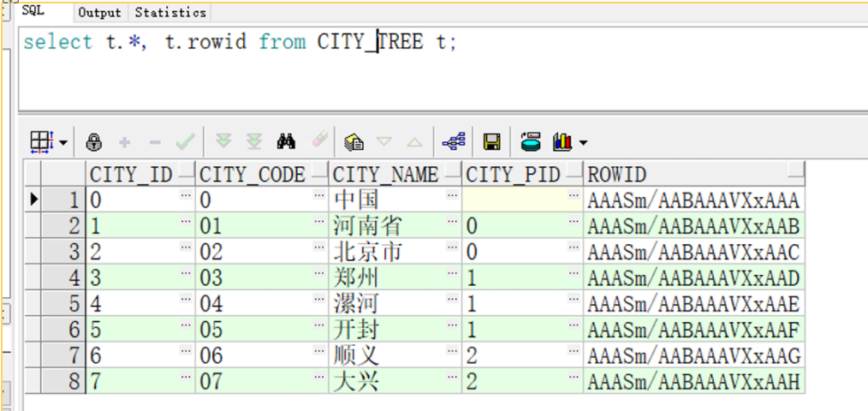Click the binoculars find icon
868x411 pixels.
click(286, 142)
